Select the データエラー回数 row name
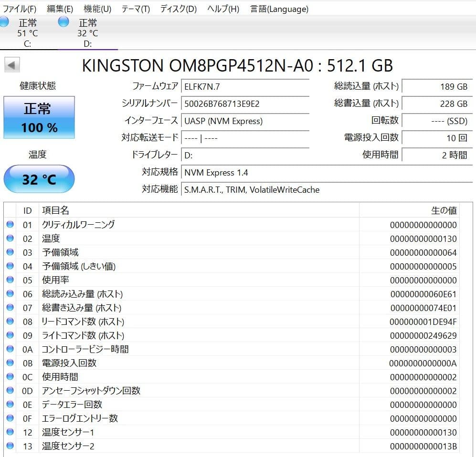Image resolution: width=476 pixels, height=457 pixels. pyautogui.click(x=72, y=405)
